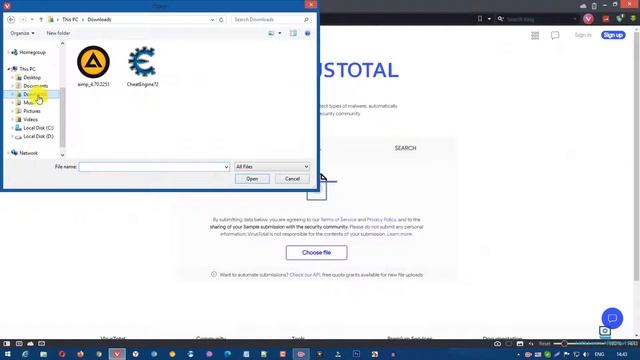Image resolution: width=640 pixels, height=360 pixels.
Task: Open Local Disk (D:) in tree
Action: pyautogui.click(x=38, y=136)
